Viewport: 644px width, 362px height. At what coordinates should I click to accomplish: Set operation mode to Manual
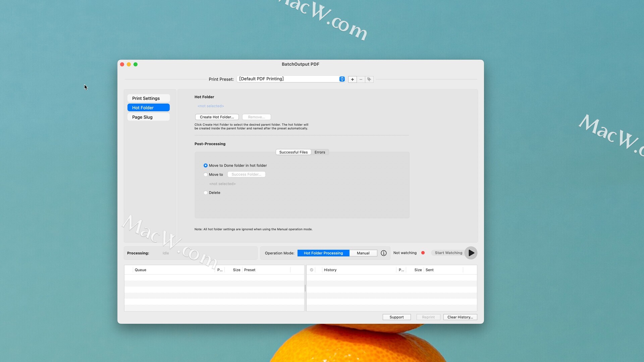363,253
